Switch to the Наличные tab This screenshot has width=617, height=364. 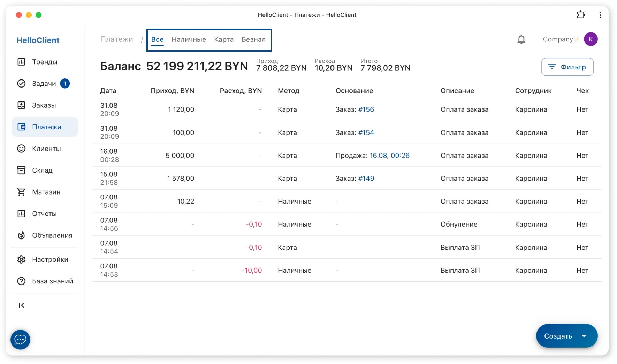pos(189,39)
